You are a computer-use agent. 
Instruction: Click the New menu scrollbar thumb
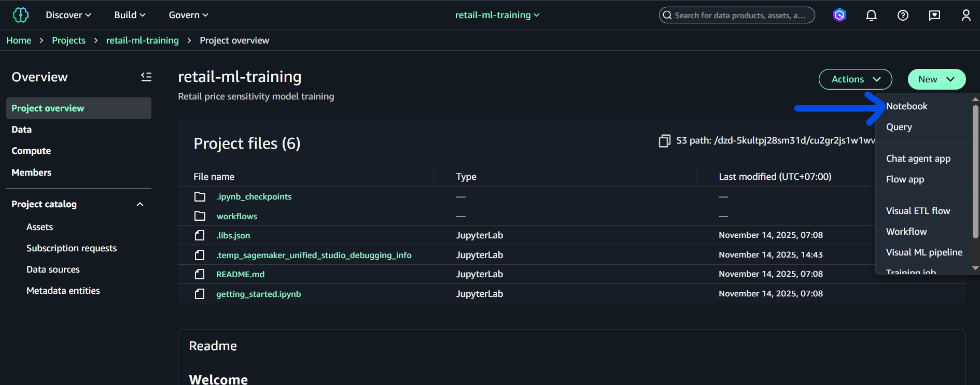coord(975,171)
